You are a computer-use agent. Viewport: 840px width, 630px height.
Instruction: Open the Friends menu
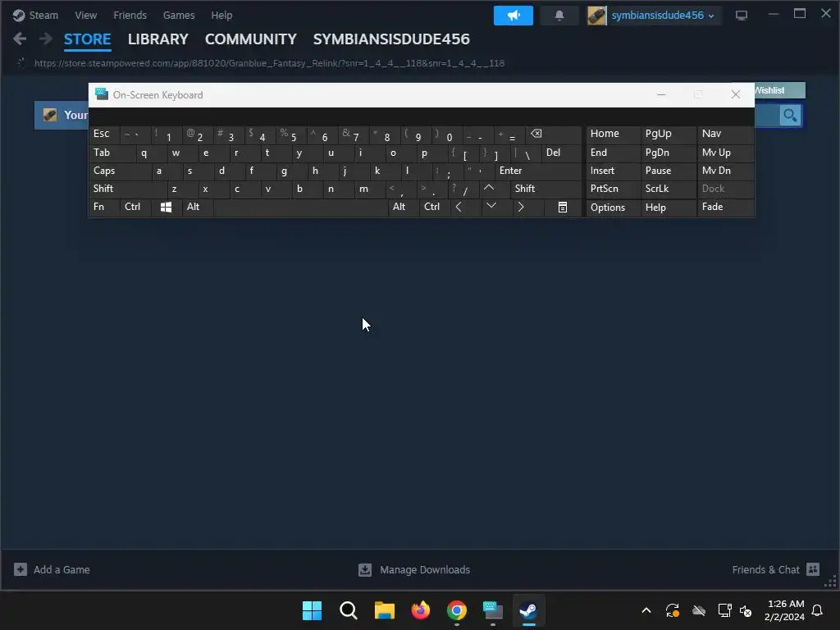[130, 15]
